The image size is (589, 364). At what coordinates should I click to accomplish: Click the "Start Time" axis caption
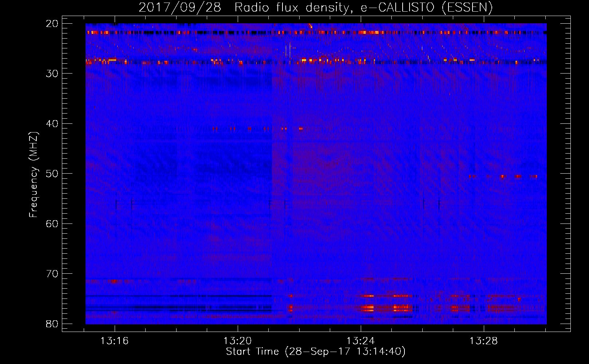(316, 352)
